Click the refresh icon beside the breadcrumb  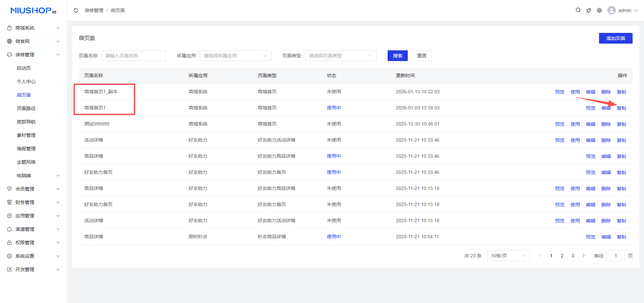[76, 10]
